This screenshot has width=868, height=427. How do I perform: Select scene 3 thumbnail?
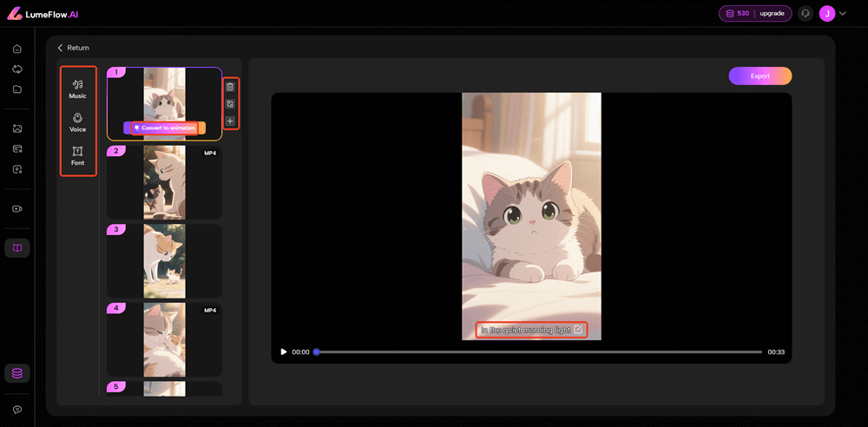[x=164, y=261]
